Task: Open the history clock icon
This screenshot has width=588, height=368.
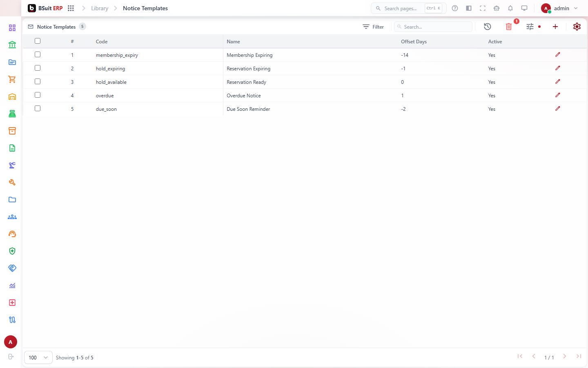Action: coord(488,27)
